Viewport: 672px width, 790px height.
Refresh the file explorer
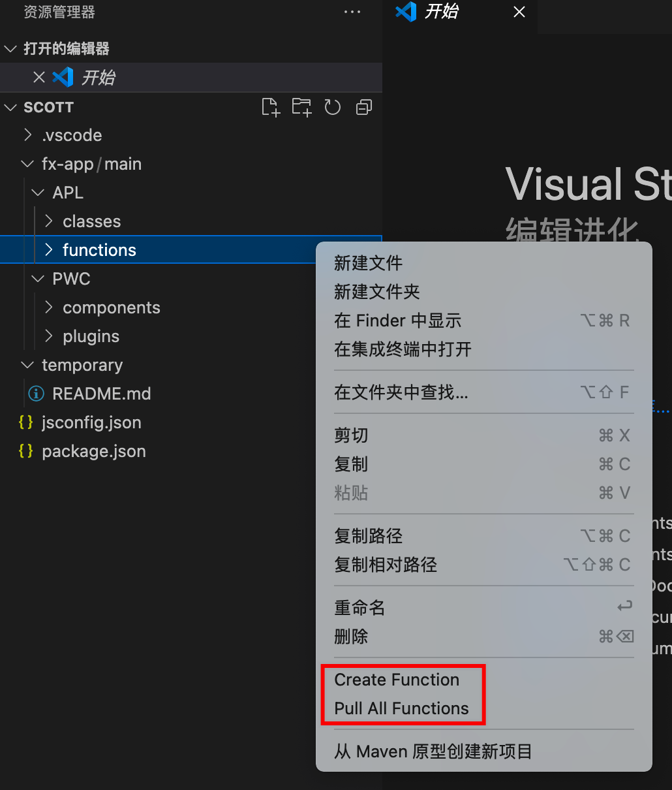click(333, 107)
